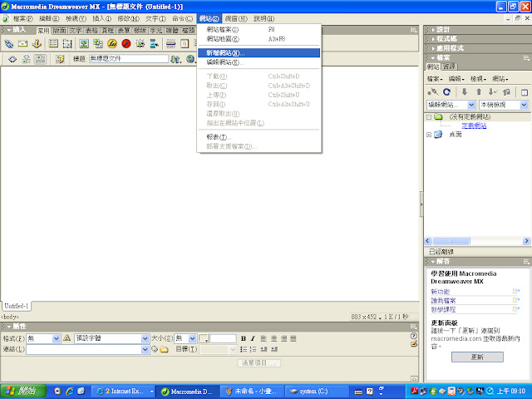532x399 pixels.
Task: Toggle Align Center in Properties panel
Action: tap(273, 338)
